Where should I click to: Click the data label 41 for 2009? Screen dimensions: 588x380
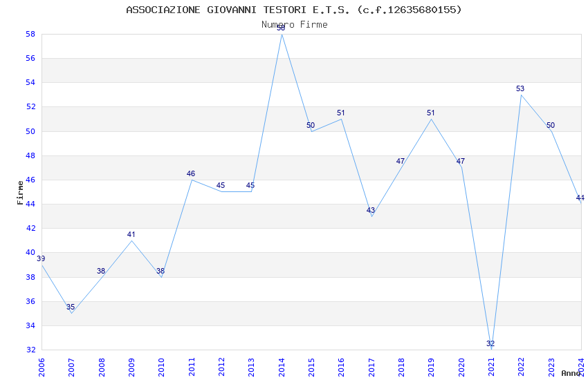point(131,234)
